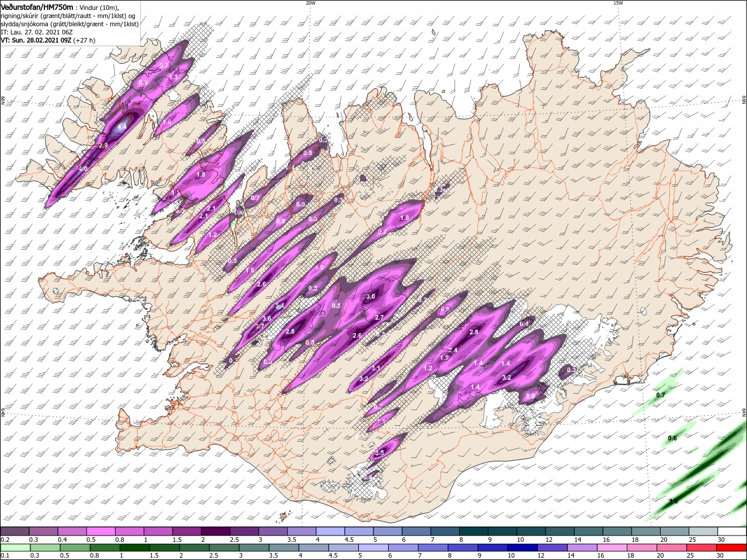
Task: Click the 'VT: Sun. 28.02.2021 09Z' valid time
Action: click(x=36, y=40)
